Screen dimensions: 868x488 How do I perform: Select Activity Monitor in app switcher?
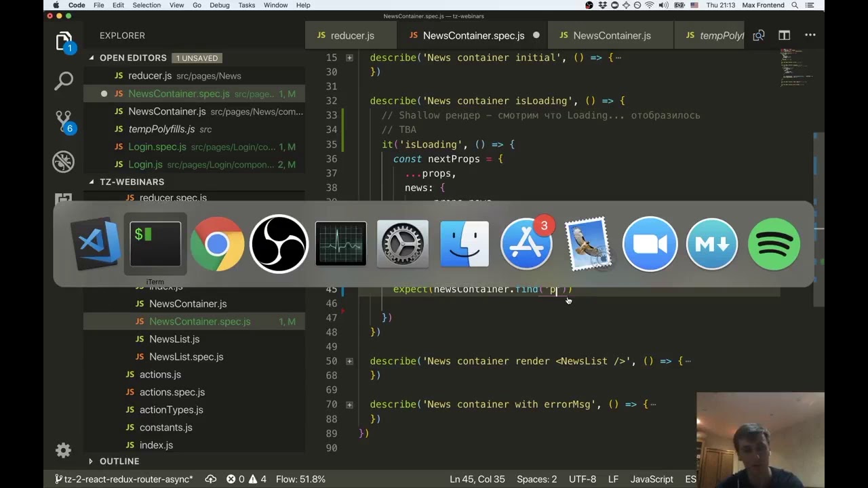point(340,244)
